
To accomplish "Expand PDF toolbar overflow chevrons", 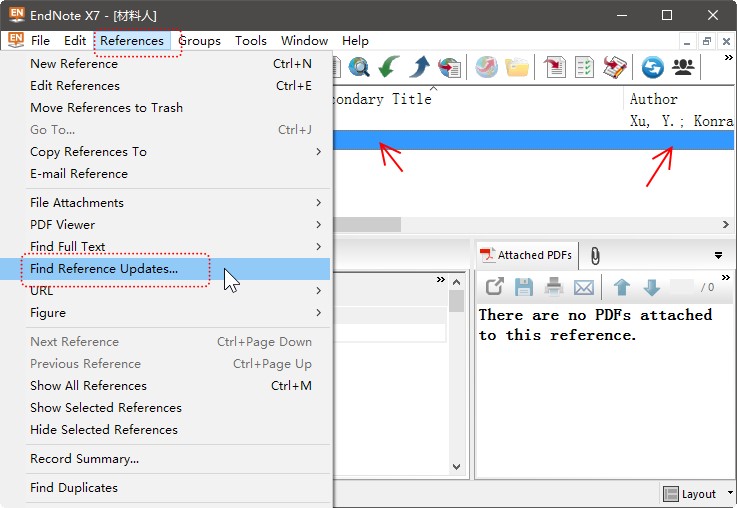I will [x=726, y=277].
